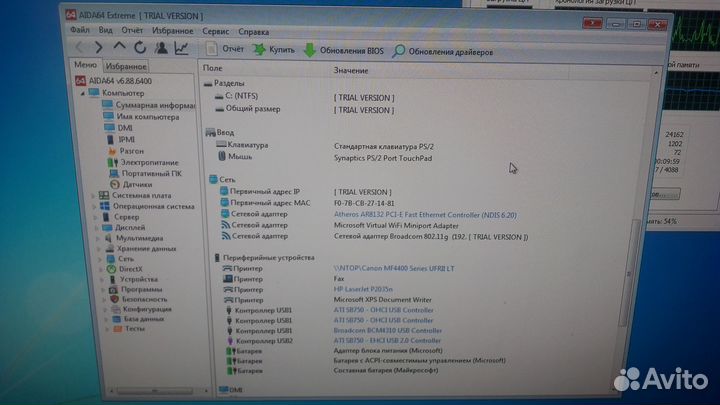Open the Файл menu

tap(80, 30)
